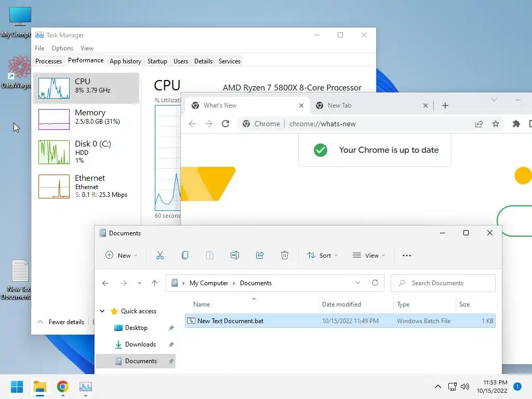Switch to the Processes tab
The image size is (532, 399).
click(48, 61)
